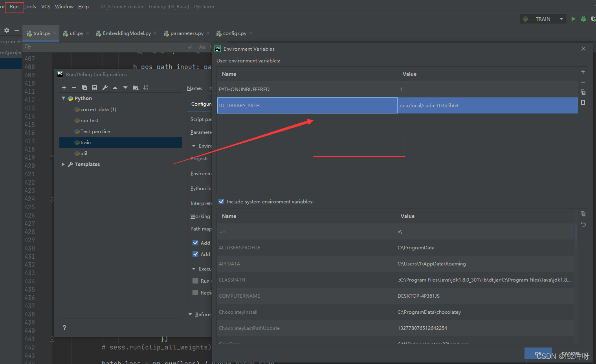
Task: Open edit templates wrench icon in toolbar
Action: point(105,88)
